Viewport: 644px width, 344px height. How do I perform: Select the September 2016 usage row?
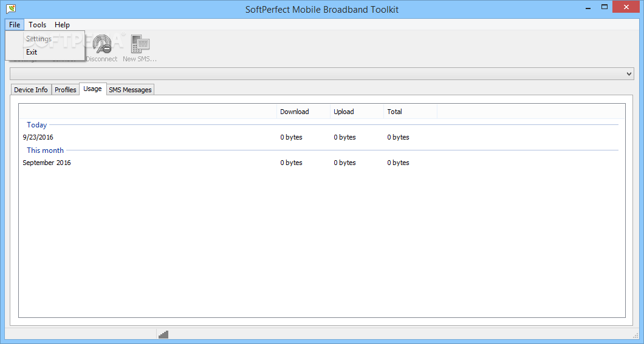coord(322,163)
